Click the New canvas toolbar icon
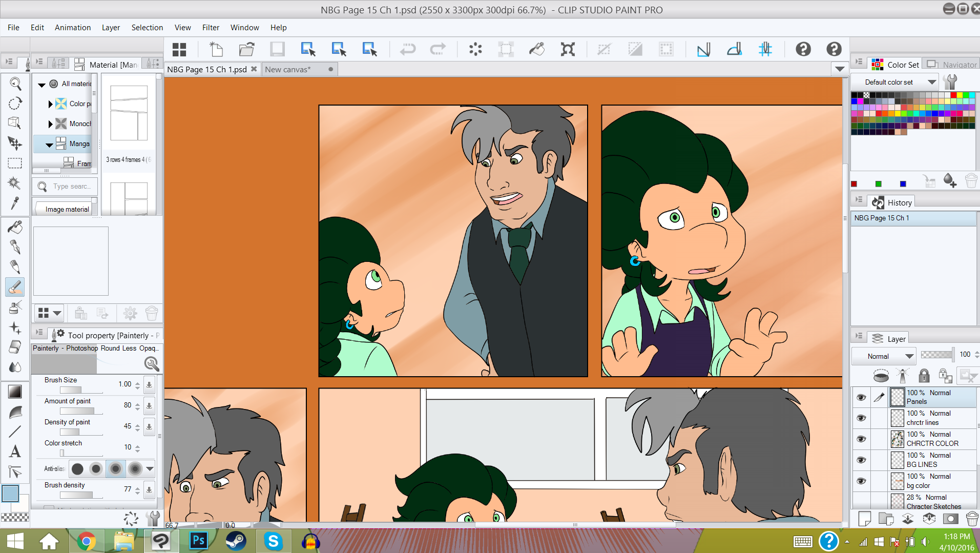Viewport: 980px width, 553px height. coord(216,49)
